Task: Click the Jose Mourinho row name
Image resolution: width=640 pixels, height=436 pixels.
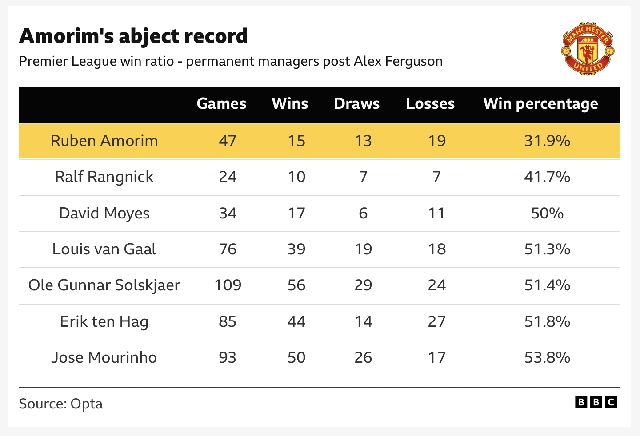Action: (x=104, y=357)
